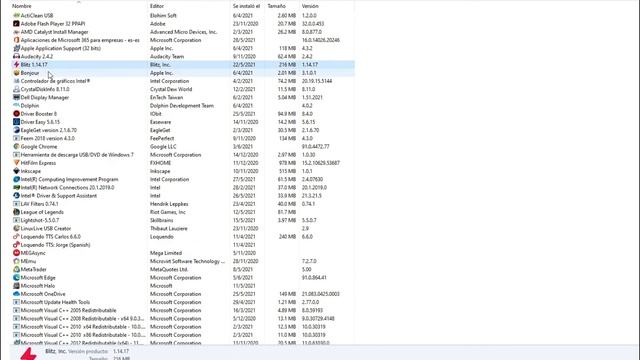Viewport: 640px width, 360px height.
Task: Click the 'Audacity Team' editor cell
Action: (x=167, y=56)
